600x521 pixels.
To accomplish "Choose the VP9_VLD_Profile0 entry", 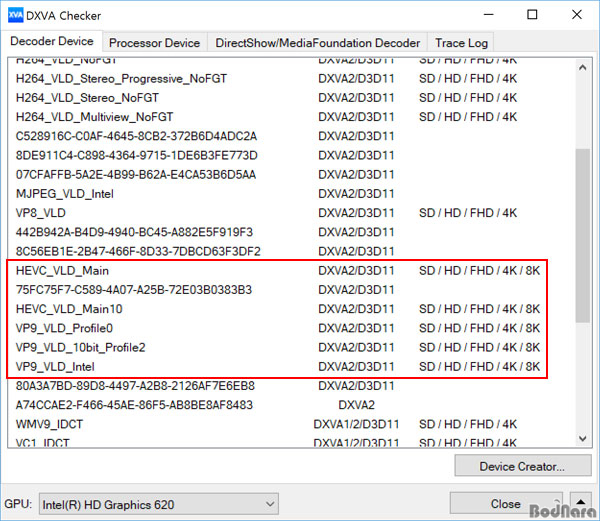I will [65, 328].
